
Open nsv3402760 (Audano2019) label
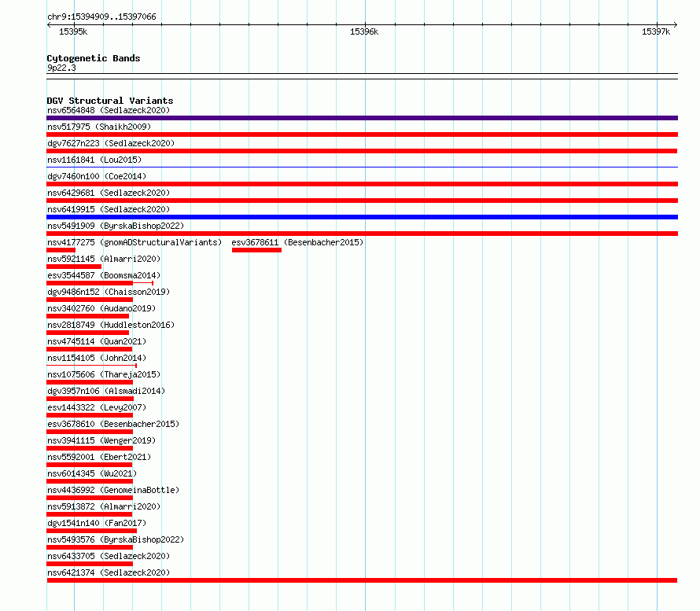click(x=101, y=308)
